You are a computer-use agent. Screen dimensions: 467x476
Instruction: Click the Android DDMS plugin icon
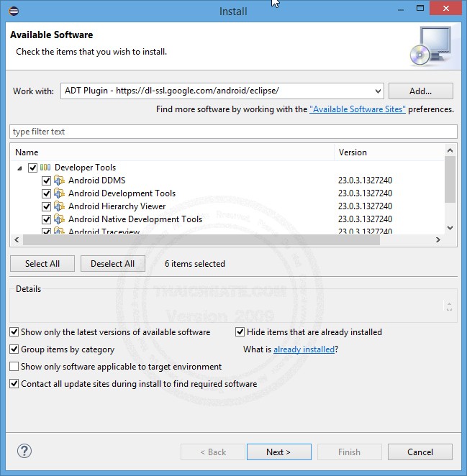coord(59,180)
